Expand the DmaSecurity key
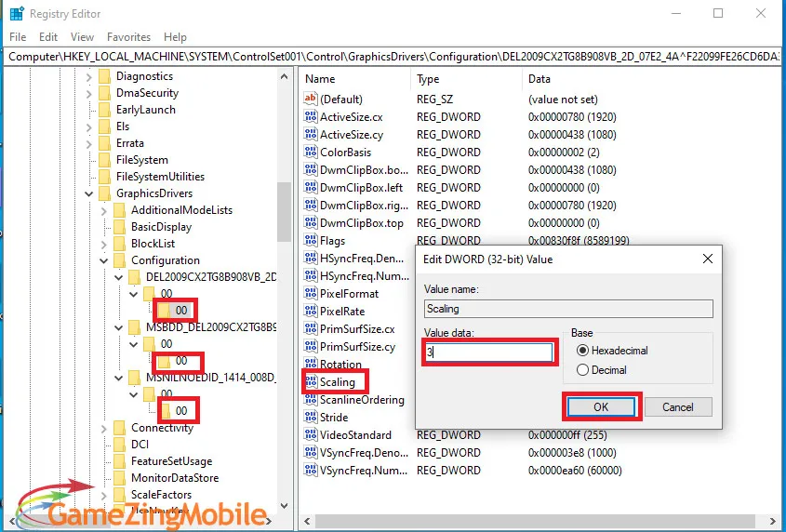The width and height of the screenshot is (786, 532). 88,93
